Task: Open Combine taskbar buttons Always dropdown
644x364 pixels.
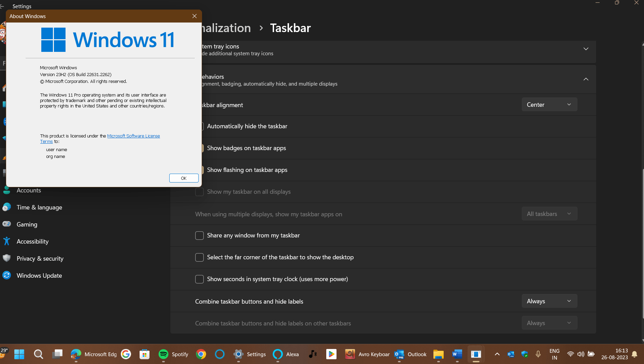Action: (x=549, y=301)
